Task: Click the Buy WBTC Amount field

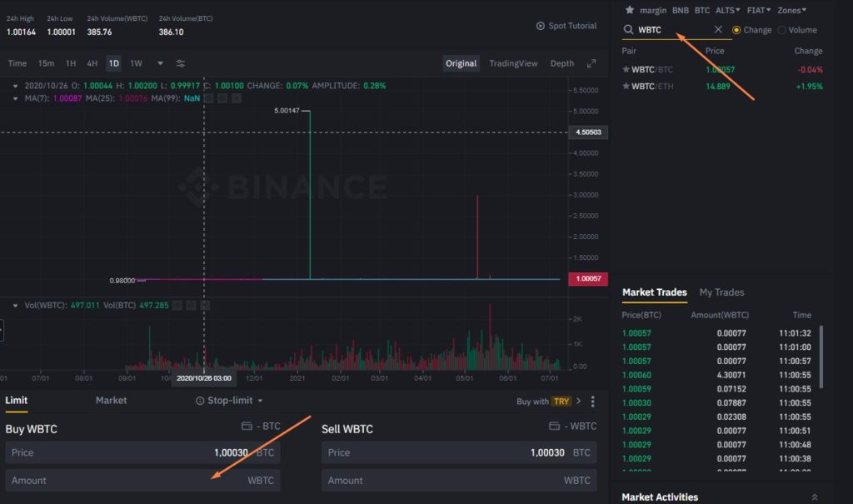Action: 143,480
